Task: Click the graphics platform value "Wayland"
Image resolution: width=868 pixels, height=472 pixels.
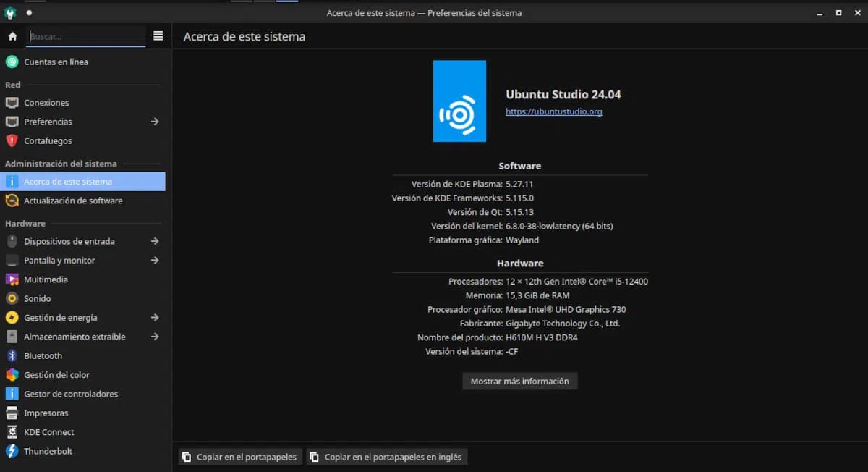Action: click(522, 240)
